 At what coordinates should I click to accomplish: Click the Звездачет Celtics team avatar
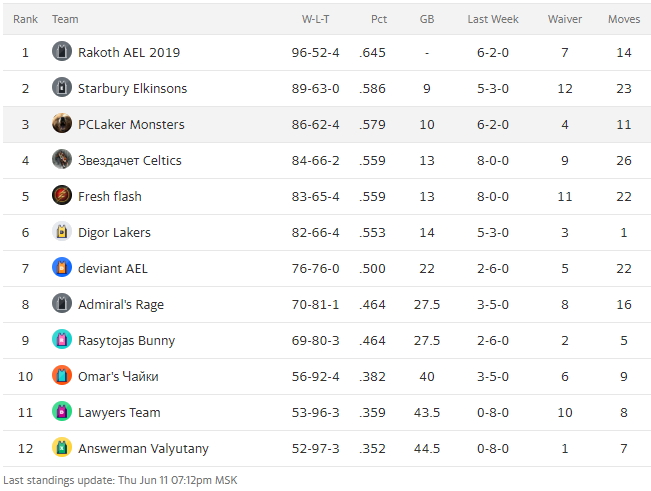pos(62,160)
